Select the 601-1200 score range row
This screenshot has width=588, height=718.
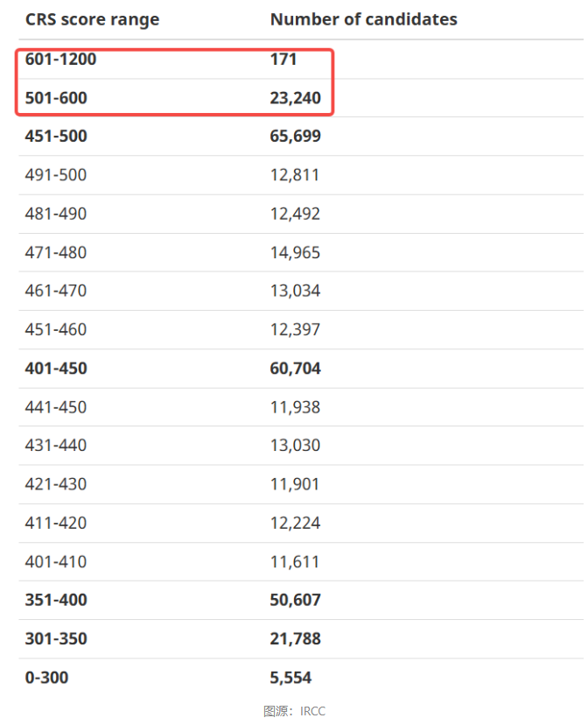[301, 59]
